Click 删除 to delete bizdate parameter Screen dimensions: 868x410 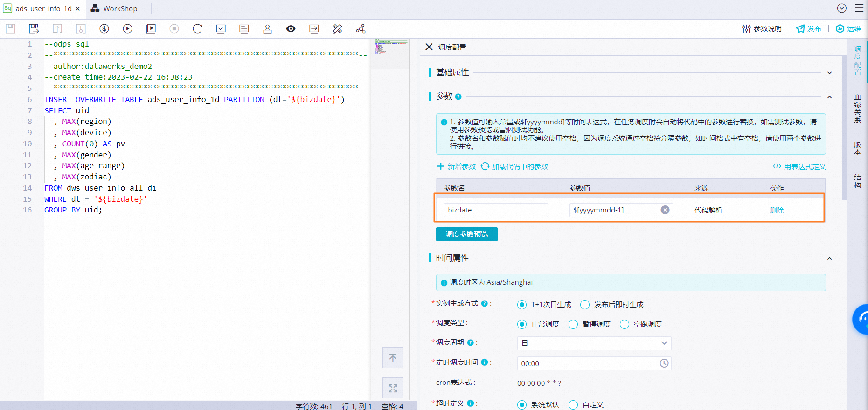[777, 210]
